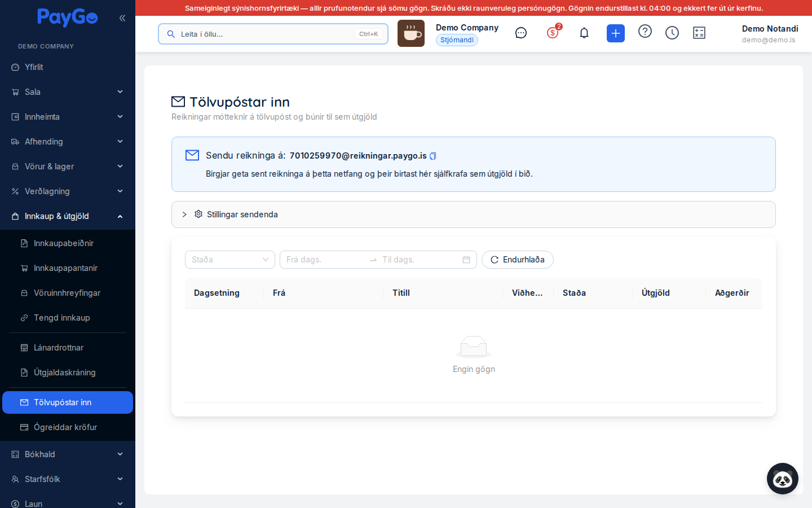Open Ógreiddar kröfur in the sidebar
812x508 pixels.
[x=68, y=427]
